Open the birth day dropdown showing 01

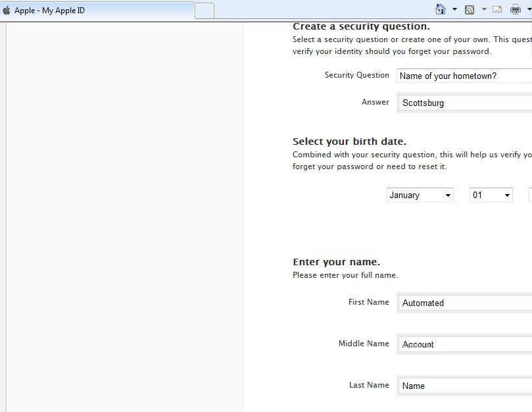491,195
